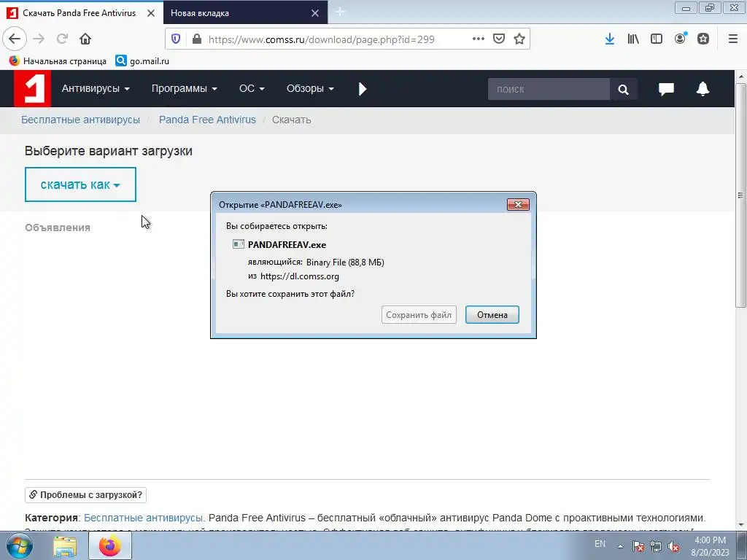
Task: Toggle Firefox sidebar icon
Action: pos(657,39)
